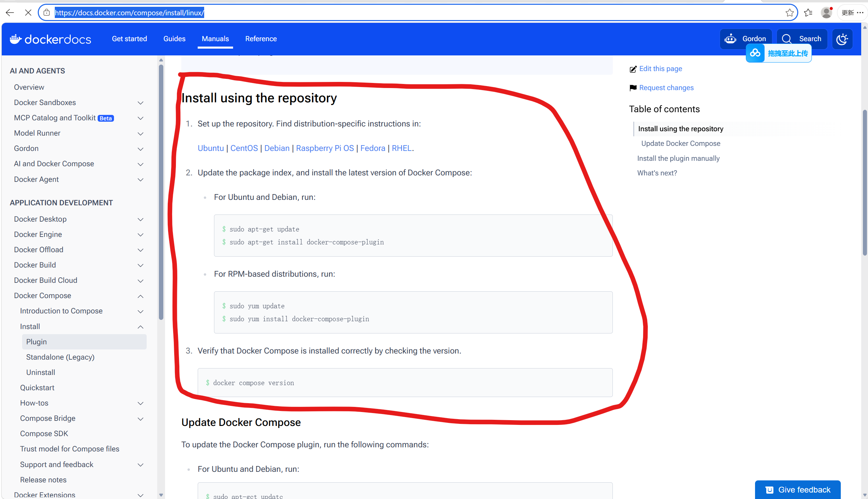Open the Gordon AI assistant
This screenshot has width=868, height=499.
tap(746, 39)
